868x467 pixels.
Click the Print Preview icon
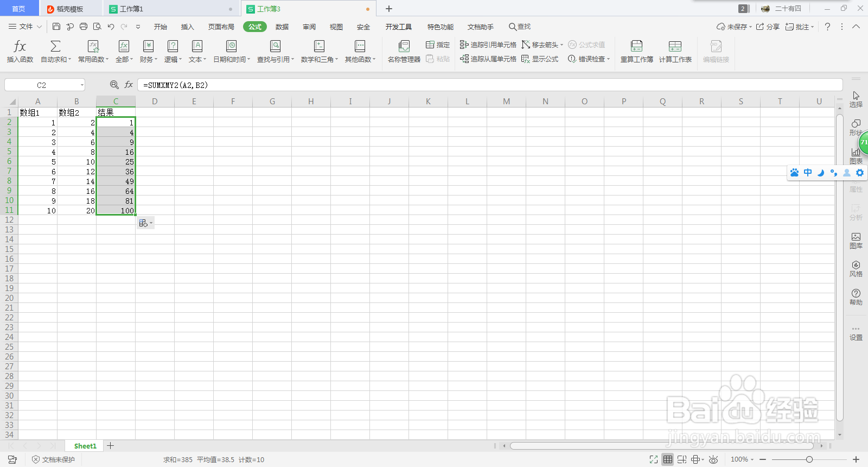click(97, 27)
